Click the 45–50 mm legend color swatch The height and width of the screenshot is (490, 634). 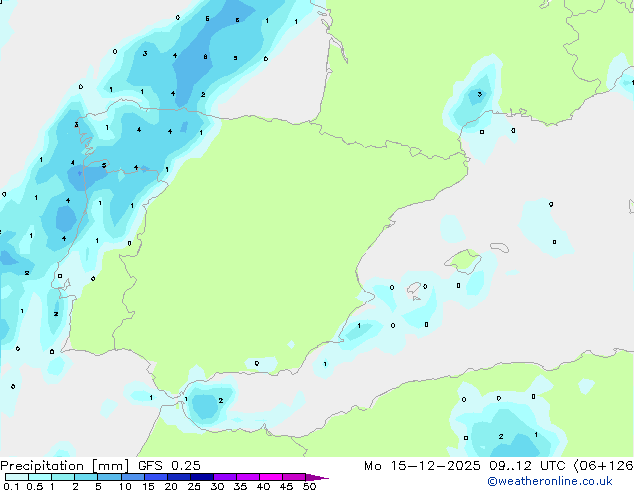pyautogui.click(x=294, y=477)
